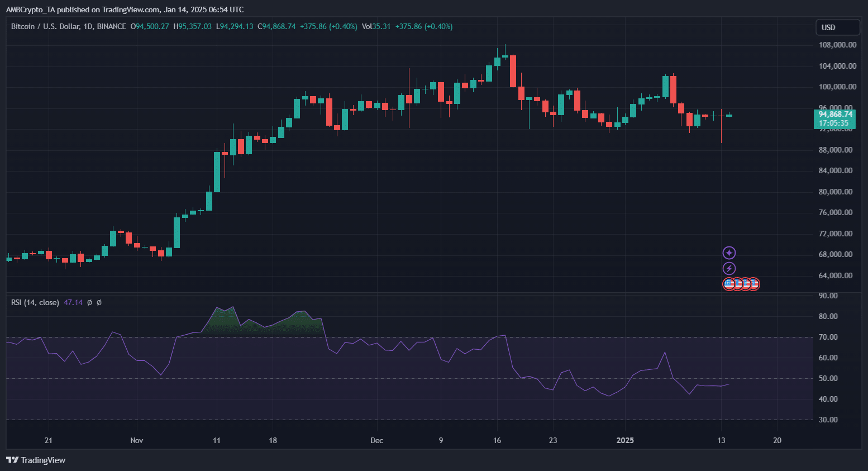This screenshot has width=868, height=471.
Task: Click the 2025 label on the date axis
Action: click(625, 440)
